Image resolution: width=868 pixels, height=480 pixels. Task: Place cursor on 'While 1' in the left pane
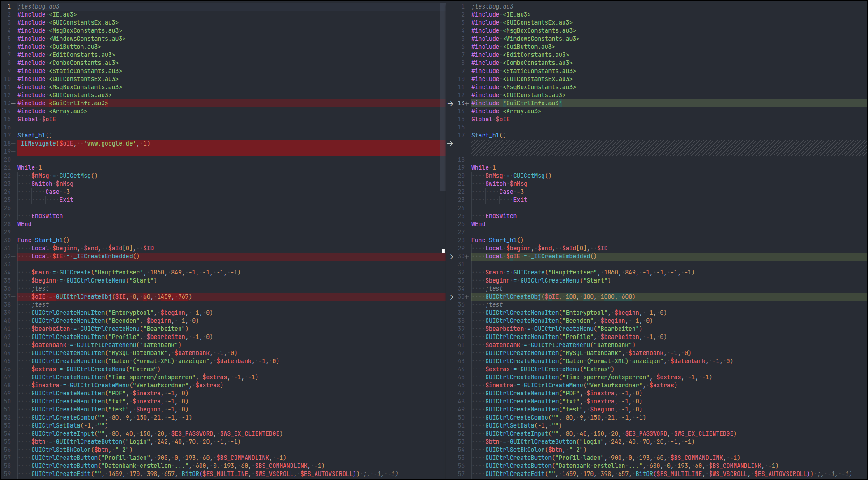coord(30,168)
